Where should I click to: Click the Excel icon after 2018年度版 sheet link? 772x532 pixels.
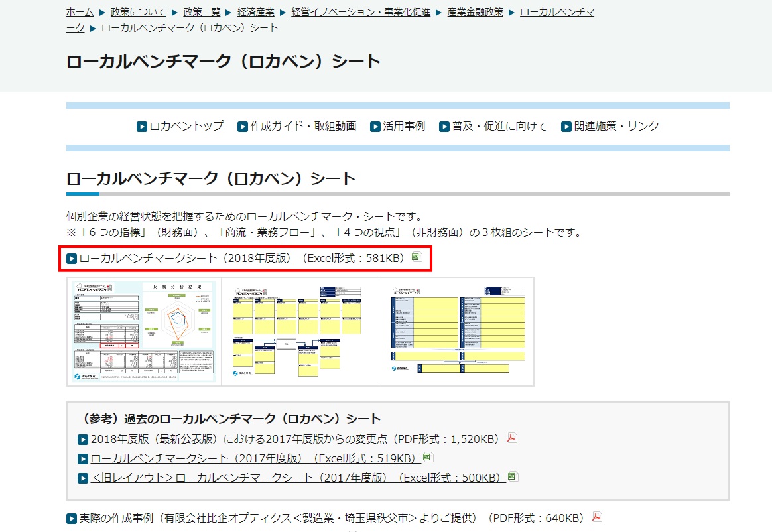[x=417, y=257]
